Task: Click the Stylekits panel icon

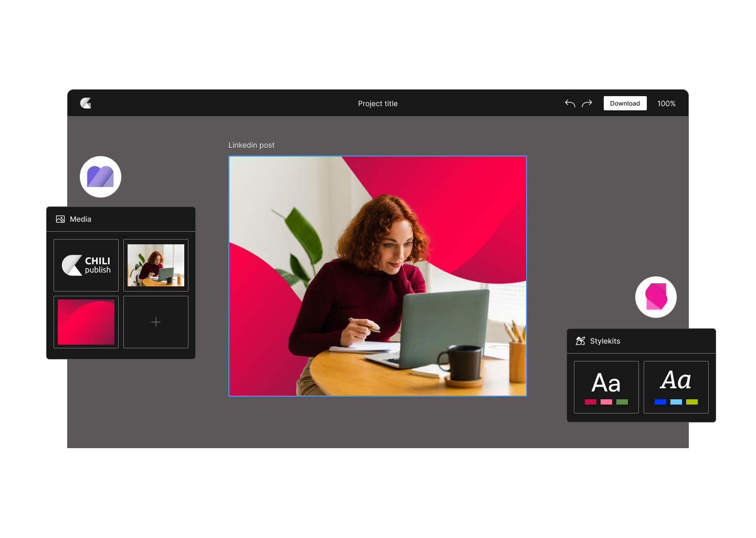Action: point(580,341)
